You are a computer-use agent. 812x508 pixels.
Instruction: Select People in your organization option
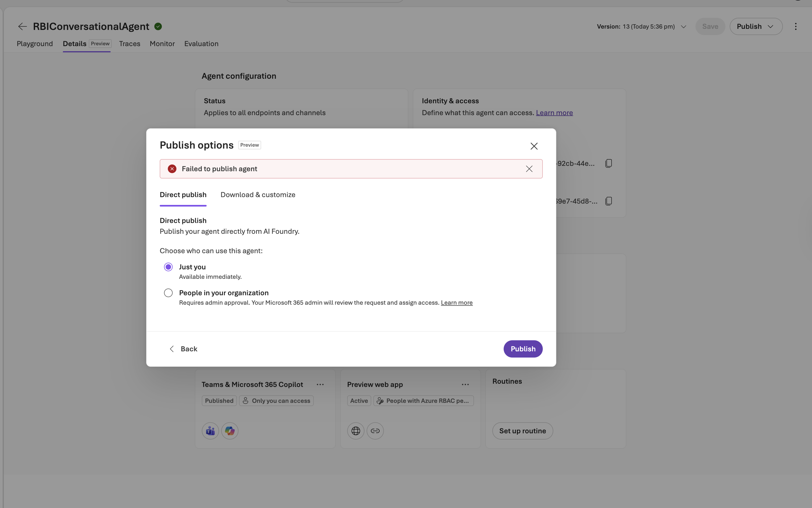[x=168, y=293]
